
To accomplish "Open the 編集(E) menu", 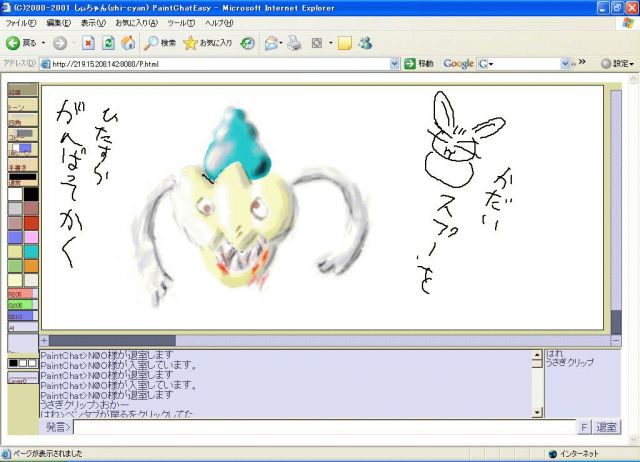I will [x=59, y=23].
